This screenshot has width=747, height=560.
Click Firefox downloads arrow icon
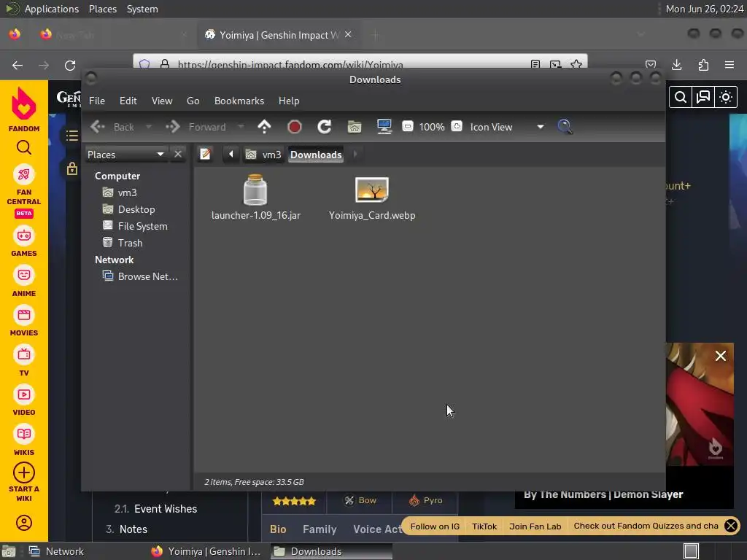[676, 65]
